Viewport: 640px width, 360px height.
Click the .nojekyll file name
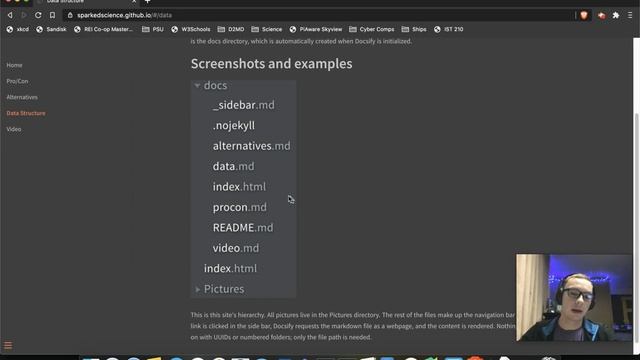click(x=233, y=125)
